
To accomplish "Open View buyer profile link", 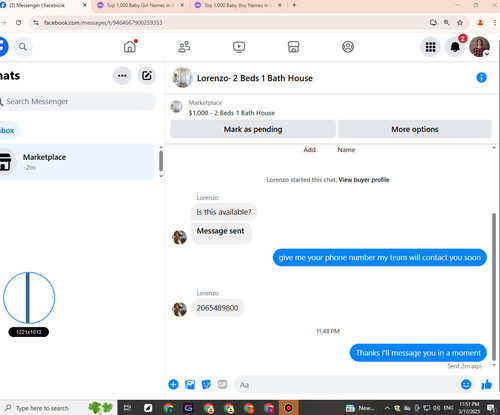I will [x=364, y=180].
